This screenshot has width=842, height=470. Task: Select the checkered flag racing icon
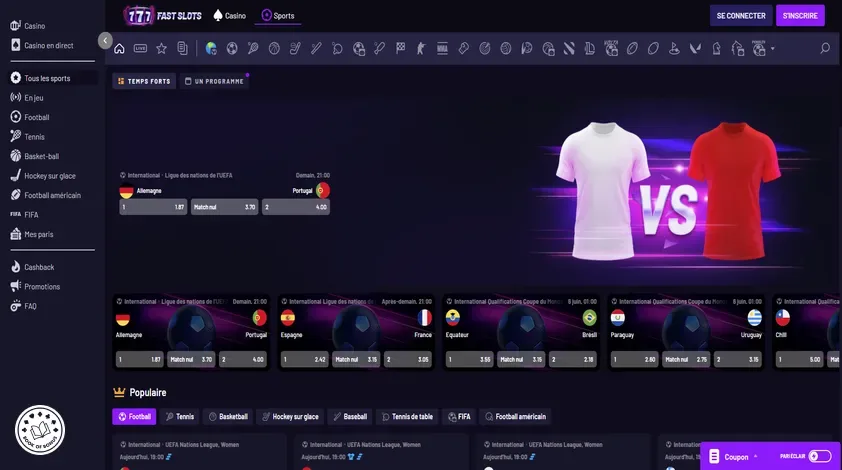click(401, 48)
